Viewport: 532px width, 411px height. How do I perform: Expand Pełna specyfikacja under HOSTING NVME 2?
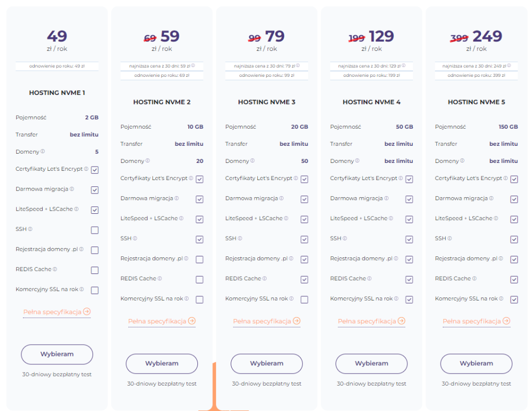157,322
